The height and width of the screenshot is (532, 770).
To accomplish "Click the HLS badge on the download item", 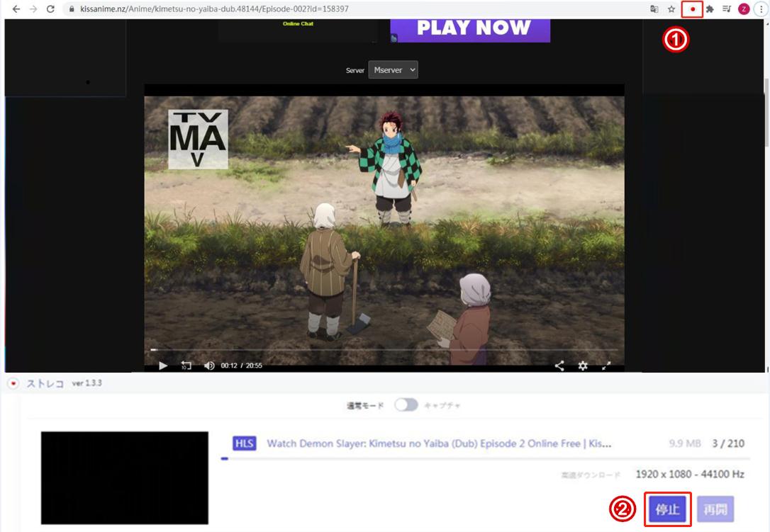I will [245, 443].
